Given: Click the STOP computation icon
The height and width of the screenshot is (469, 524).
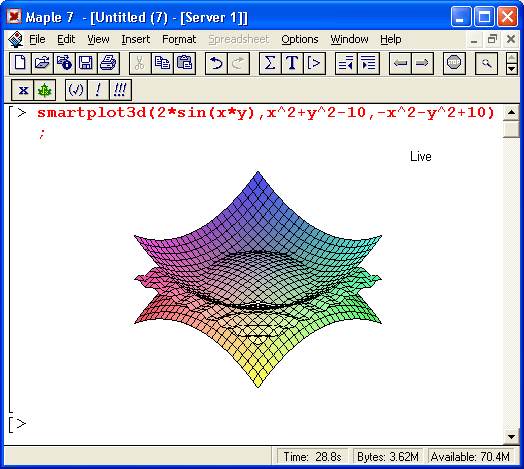Looking at the screenshot, I should [454, 63].
